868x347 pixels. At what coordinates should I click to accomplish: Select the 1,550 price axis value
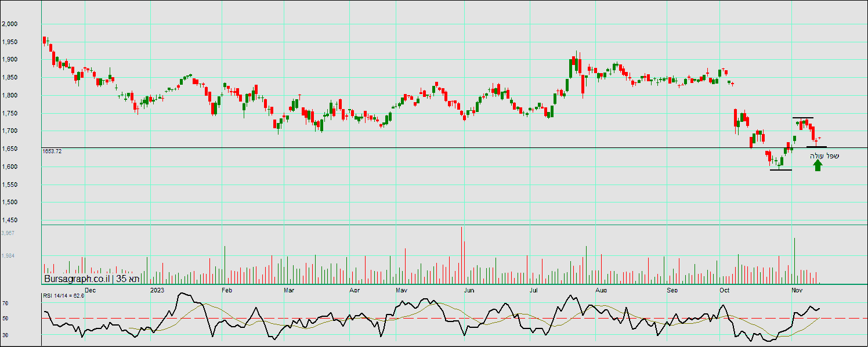[10, 185]
